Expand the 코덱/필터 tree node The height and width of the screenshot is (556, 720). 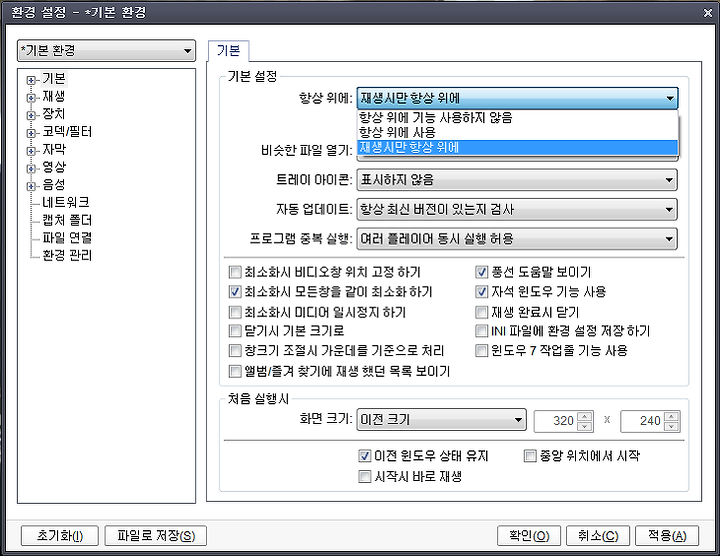[x=31, y=133]
